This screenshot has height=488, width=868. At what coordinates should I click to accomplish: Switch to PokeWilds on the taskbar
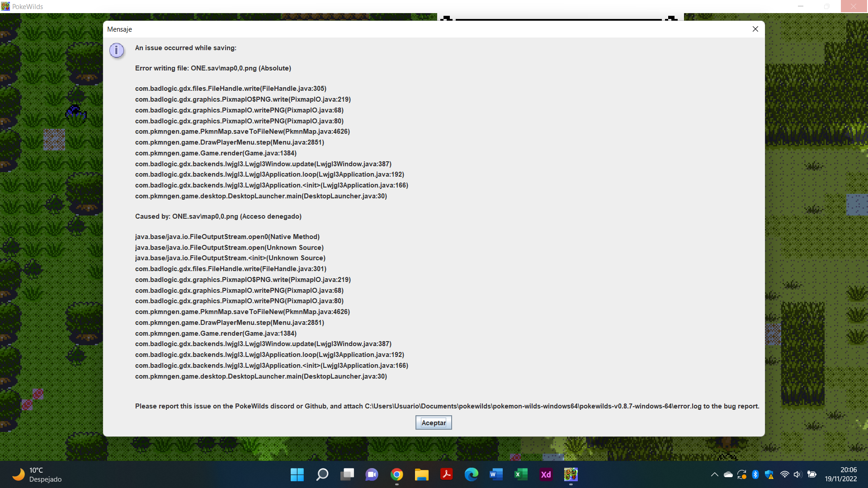[571, 474]
